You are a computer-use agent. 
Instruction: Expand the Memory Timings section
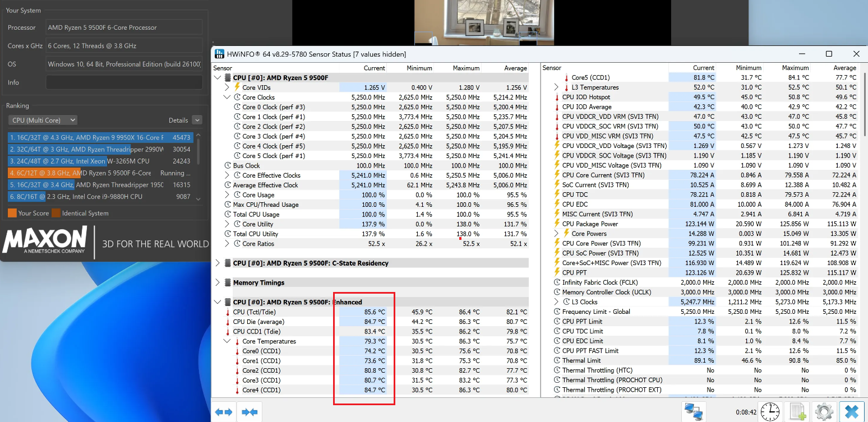218,282
